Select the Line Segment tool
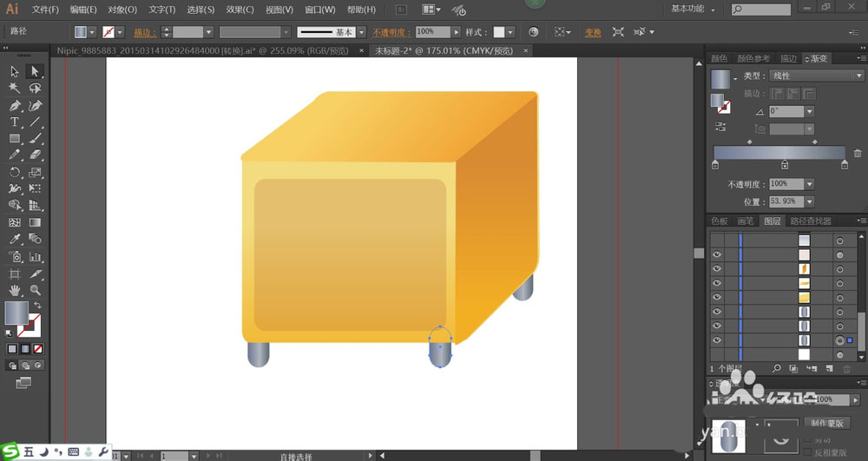Image resolution: width=868 pixels, height=461 pixels. tap(35, 122)
